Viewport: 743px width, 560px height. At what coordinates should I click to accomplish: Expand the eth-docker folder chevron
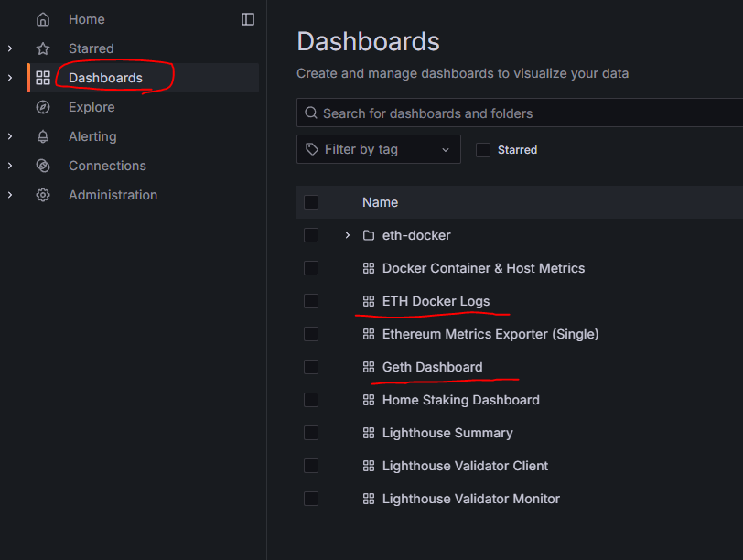(348, 235)
